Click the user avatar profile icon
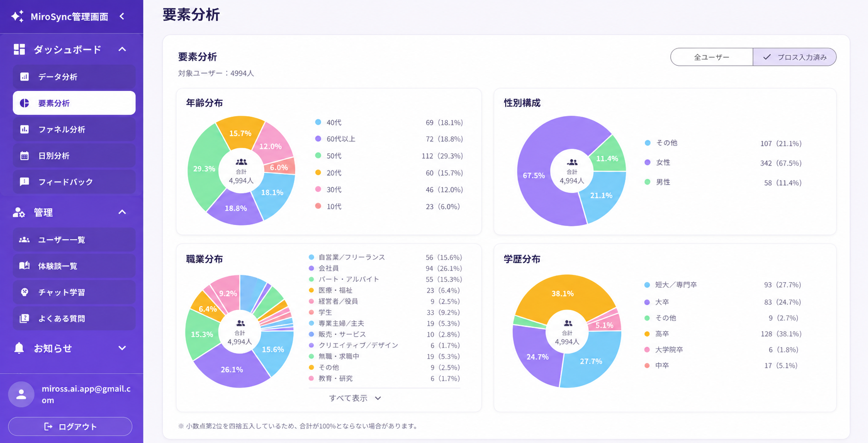The image size is (868, 443). point(21,394)
